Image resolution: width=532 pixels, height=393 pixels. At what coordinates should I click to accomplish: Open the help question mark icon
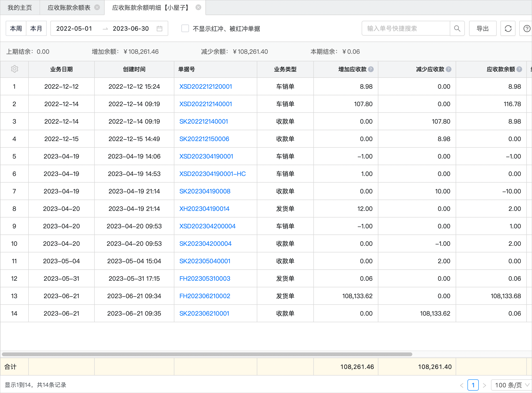point(527,29)
